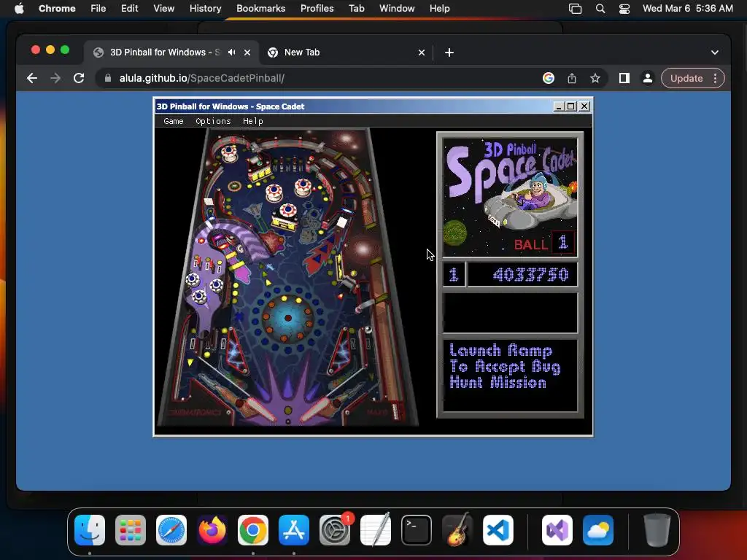Open the Chrome app menu in menu bar

(x=57, y=9)
